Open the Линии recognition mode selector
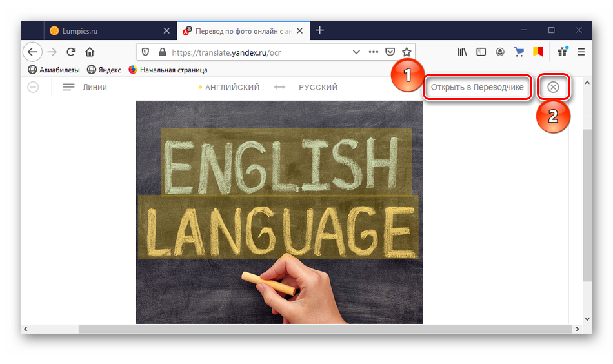The height and width of the screenshot is (364, 613). 85,88
